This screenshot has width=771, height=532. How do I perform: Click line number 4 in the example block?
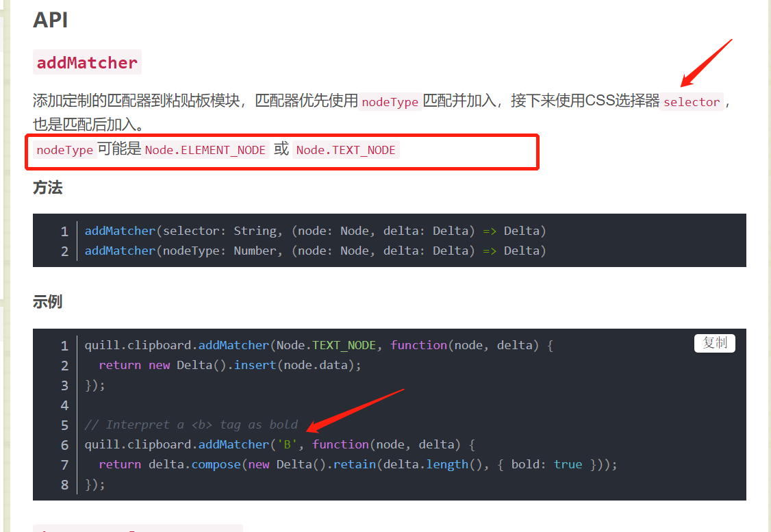pyautogui.click(x=64, y=405)
